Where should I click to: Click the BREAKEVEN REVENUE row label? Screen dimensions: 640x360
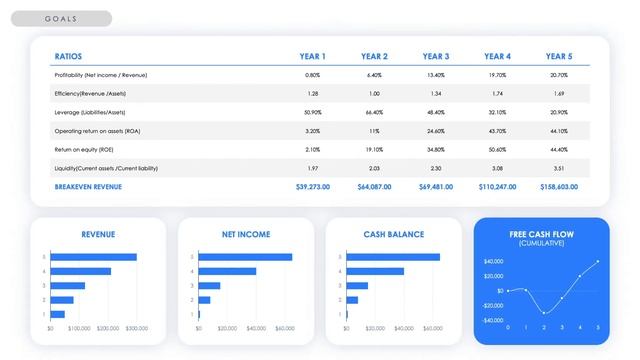point(88,187)
